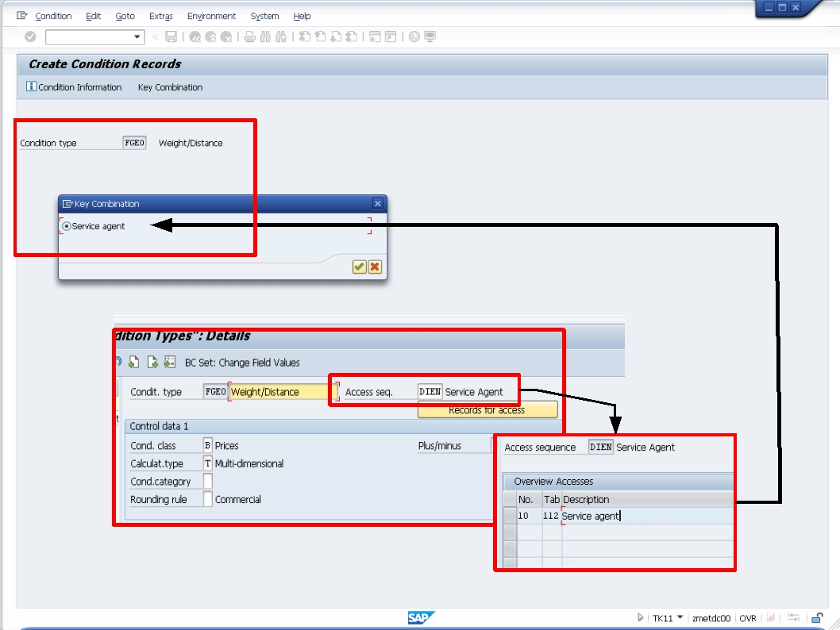840x630 pixels.
Task: Click the Back arrow navigation icon
Action: point(195,35)
